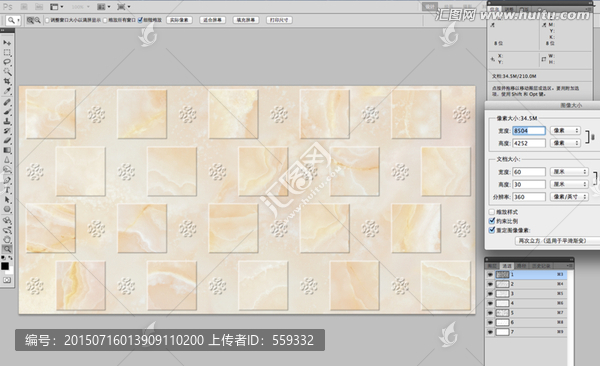Open resolution 像素/英寸 unit dropdown

click(x=569, y=197)
